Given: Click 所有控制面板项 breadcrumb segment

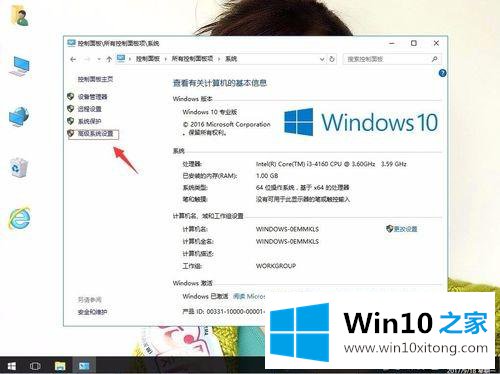Looking at the screenshot, I should click(192, 59).
